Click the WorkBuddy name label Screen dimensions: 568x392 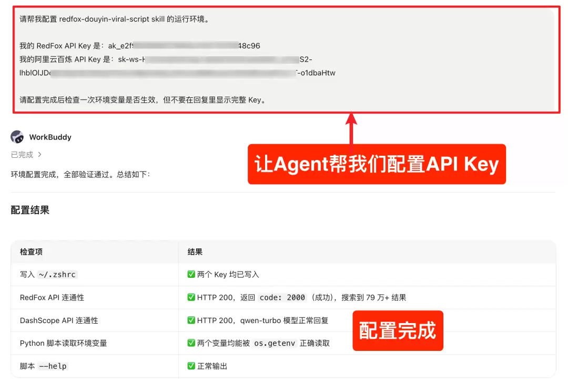click(50, 137)
